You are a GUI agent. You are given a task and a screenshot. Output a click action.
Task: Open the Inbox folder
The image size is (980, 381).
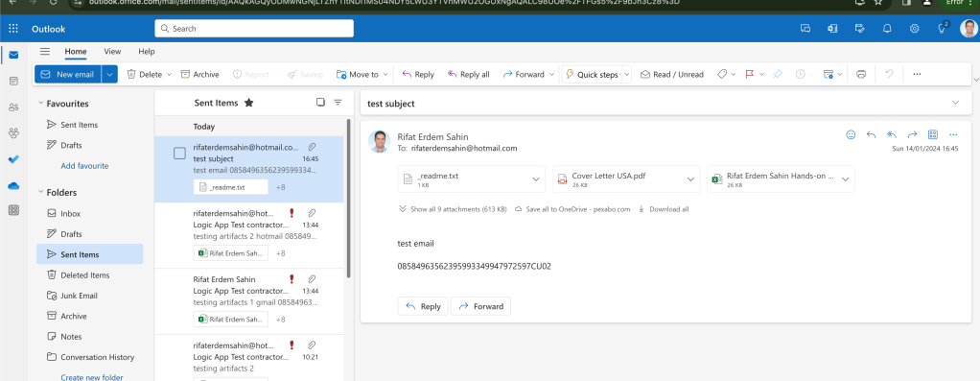click(x=89, y=213)
